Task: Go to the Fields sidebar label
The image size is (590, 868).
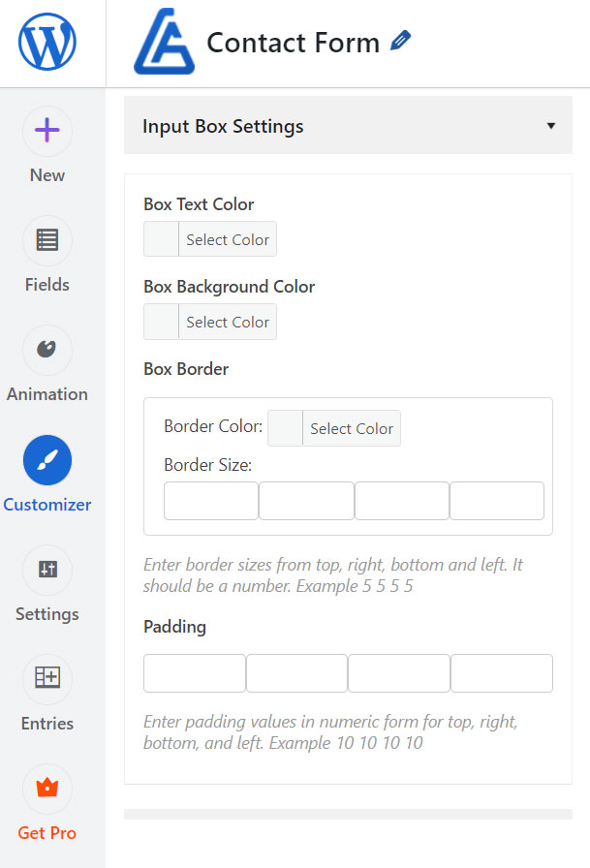Action: pos(47,285)
